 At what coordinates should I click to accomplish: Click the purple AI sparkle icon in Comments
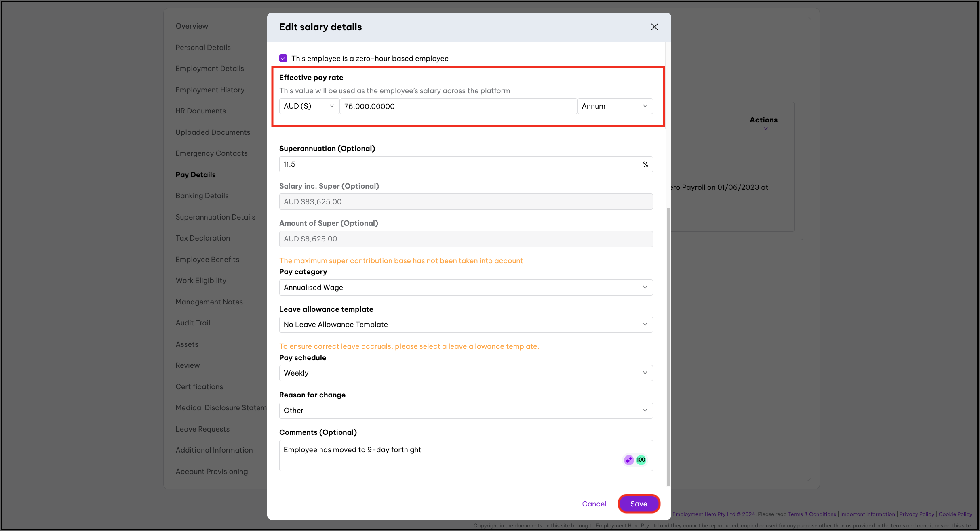(628, 460)
